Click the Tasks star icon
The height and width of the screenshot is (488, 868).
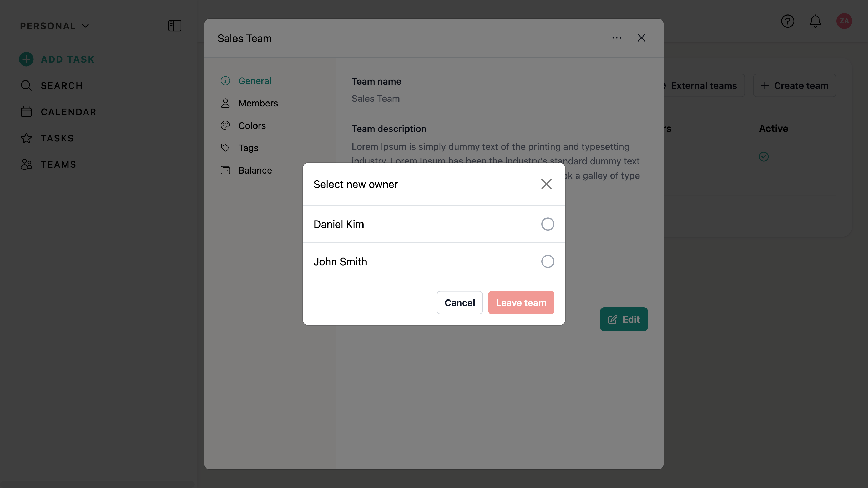point(26,138)
